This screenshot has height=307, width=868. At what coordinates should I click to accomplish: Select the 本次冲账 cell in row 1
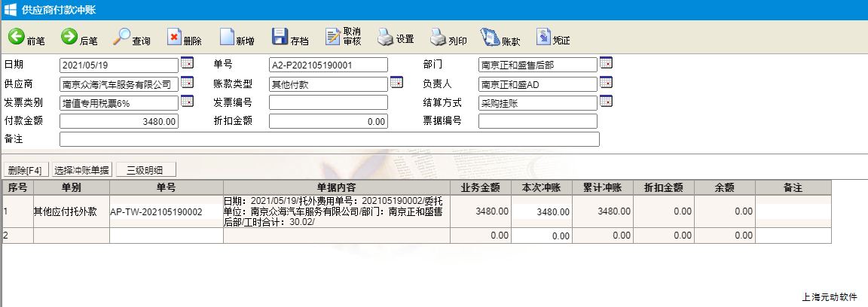coord(542,212)
